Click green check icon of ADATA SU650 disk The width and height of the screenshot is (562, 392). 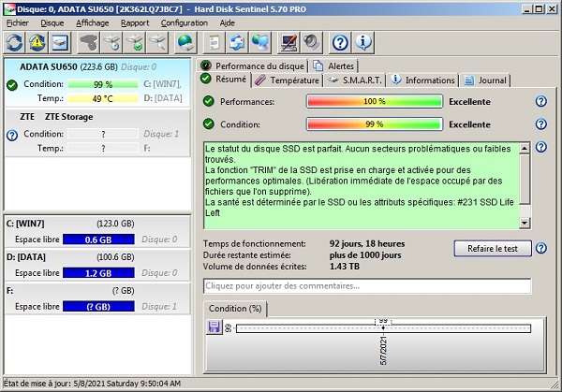pos(12,85)
